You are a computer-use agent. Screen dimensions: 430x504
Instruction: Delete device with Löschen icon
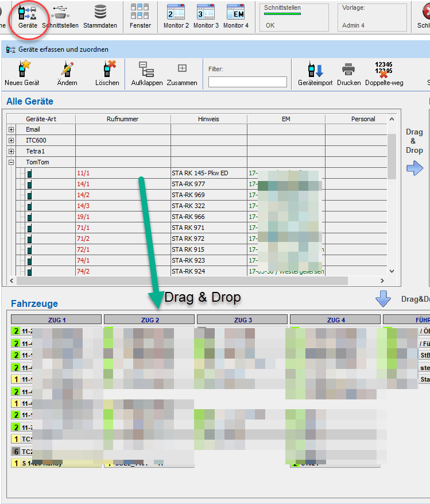pos(107,73)
